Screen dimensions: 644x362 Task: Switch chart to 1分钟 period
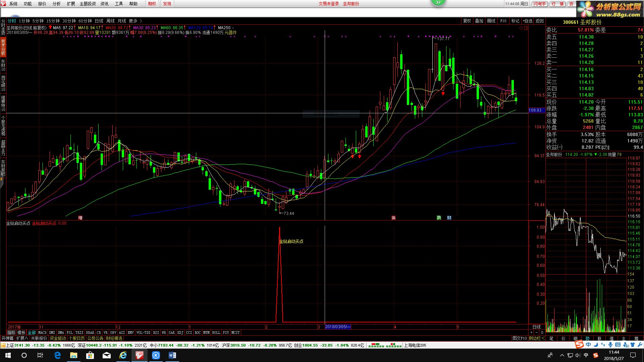(24, 21)
